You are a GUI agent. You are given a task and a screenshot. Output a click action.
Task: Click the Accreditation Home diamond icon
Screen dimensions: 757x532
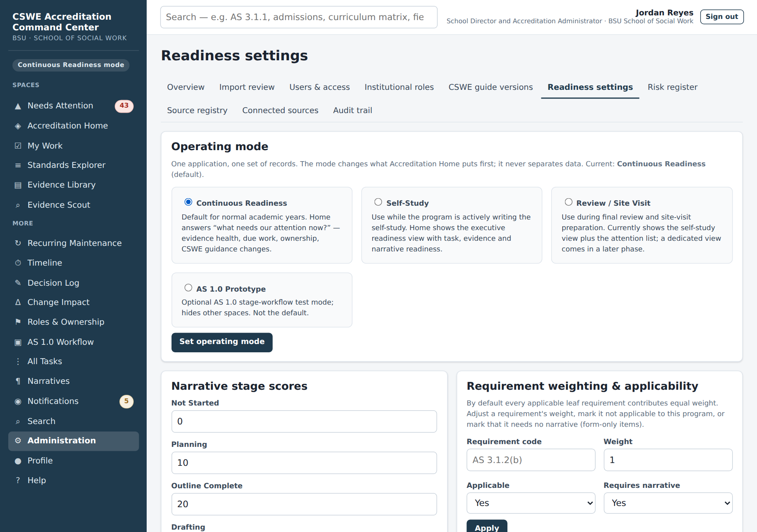pos(18,126)
